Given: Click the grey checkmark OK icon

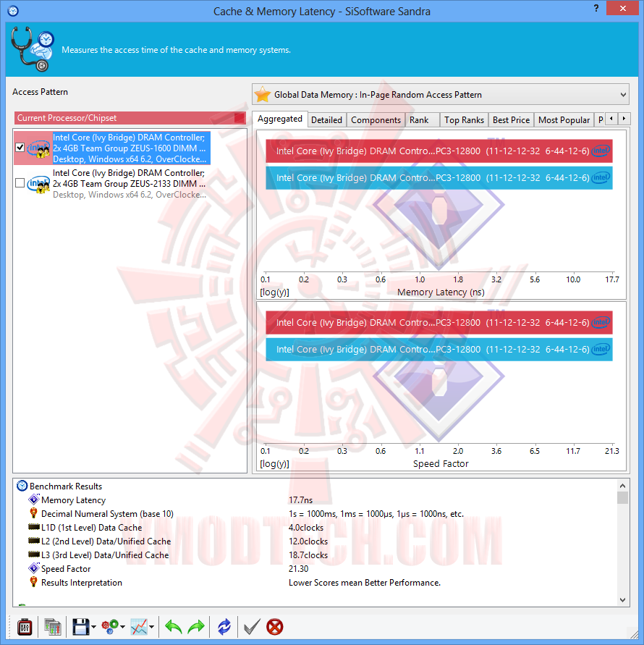Looking at the screenshot, I should point(251,628).
